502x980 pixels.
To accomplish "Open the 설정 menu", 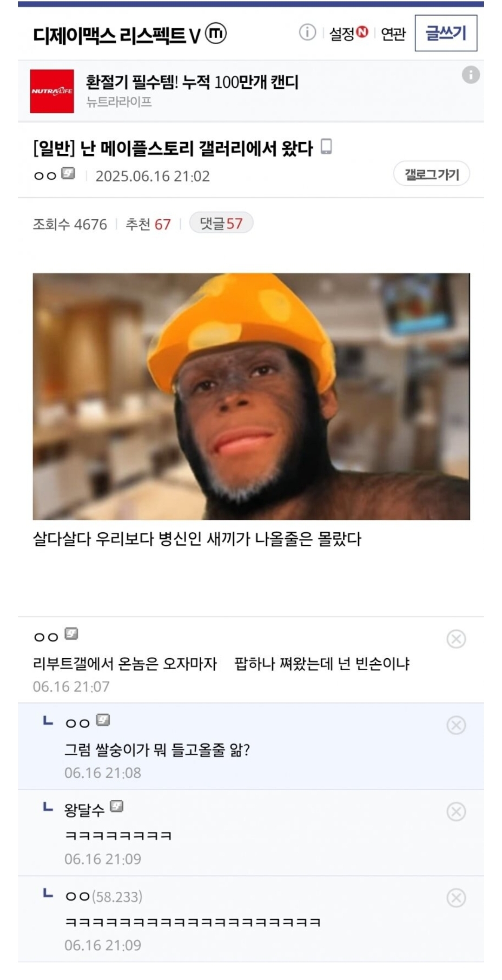I will coord(342,34).
